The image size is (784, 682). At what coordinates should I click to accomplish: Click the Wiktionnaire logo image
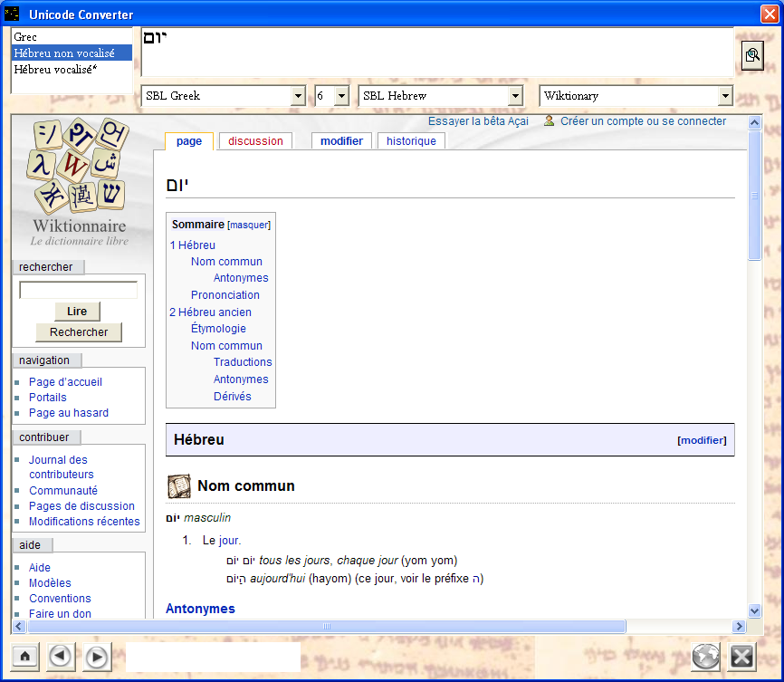click(x=79, y=183)
